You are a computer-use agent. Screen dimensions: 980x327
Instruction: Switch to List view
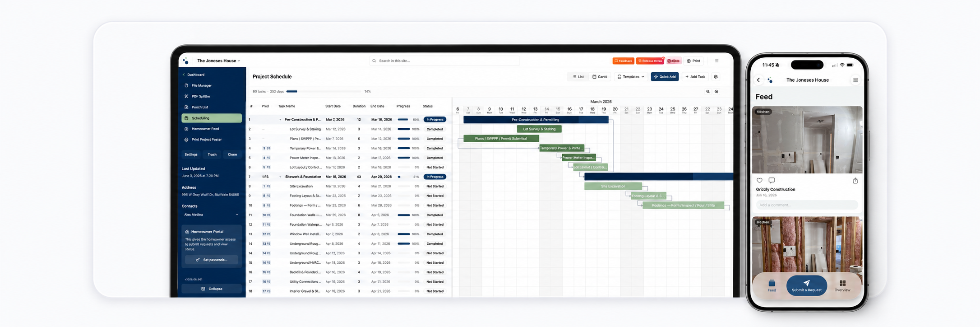pos(578,77)
